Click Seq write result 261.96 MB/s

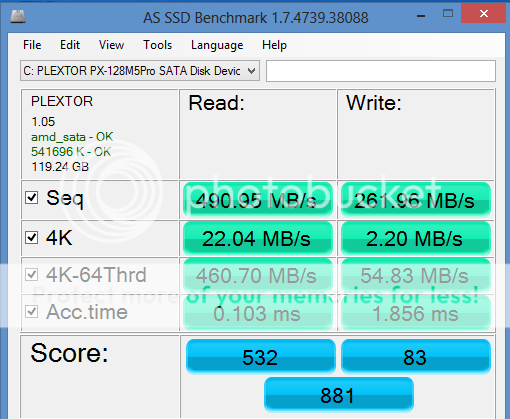point(415,200)
